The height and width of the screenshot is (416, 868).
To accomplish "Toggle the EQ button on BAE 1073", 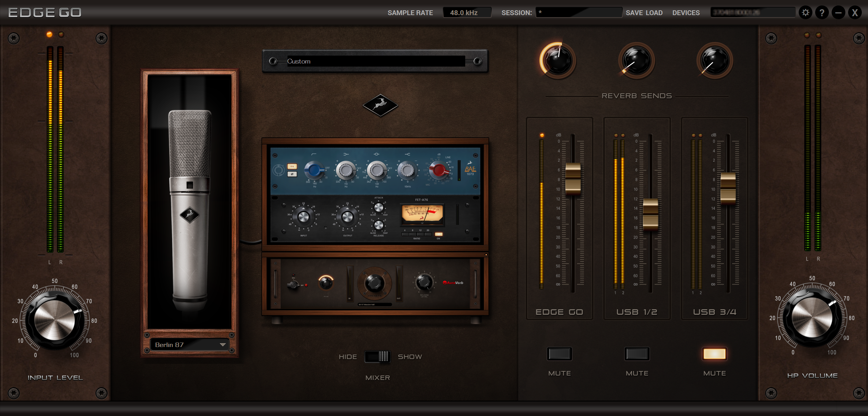I will tap(292, 166).
